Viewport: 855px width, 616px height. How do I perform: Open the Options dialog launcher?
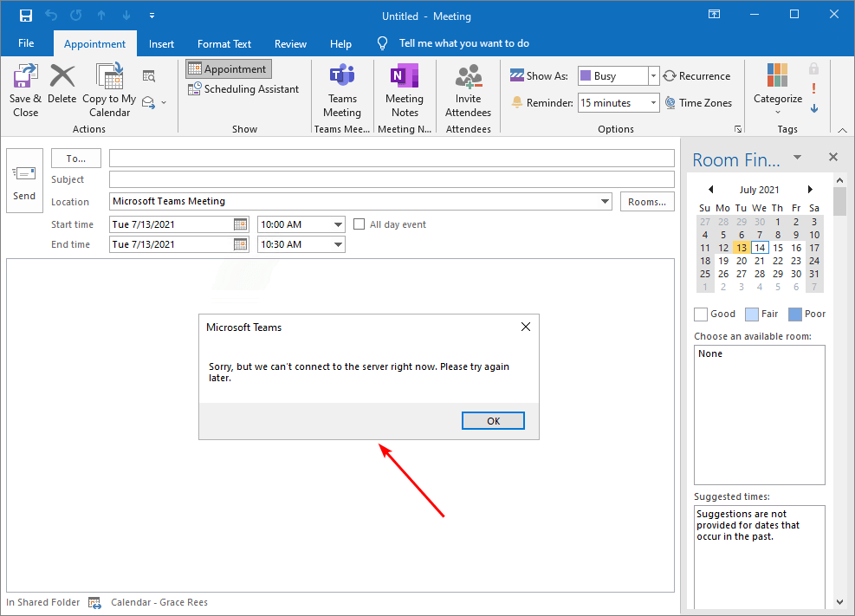[x=738, y=129]
